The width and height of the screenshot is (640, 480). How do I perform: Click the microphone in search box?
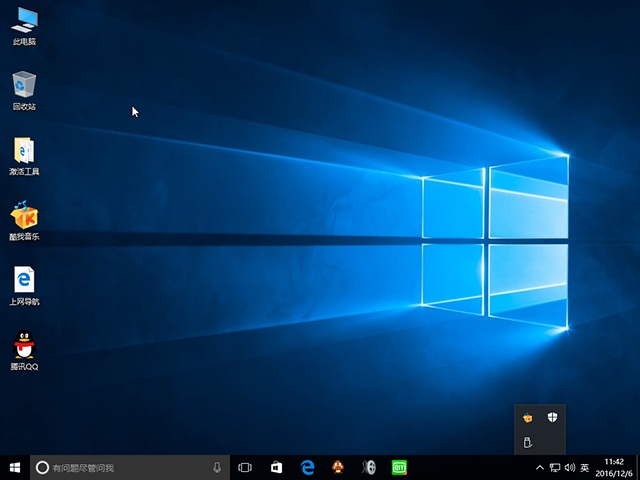217,467
